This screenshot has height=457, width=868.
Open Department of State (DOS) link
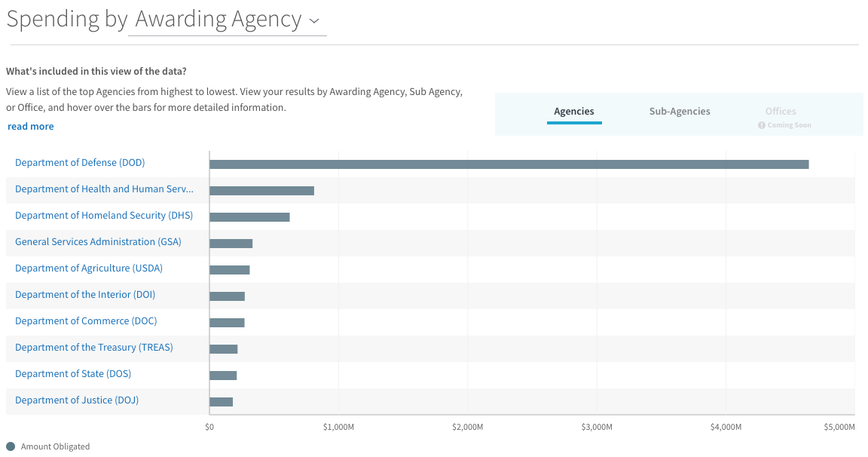click(x=73, y=374)
